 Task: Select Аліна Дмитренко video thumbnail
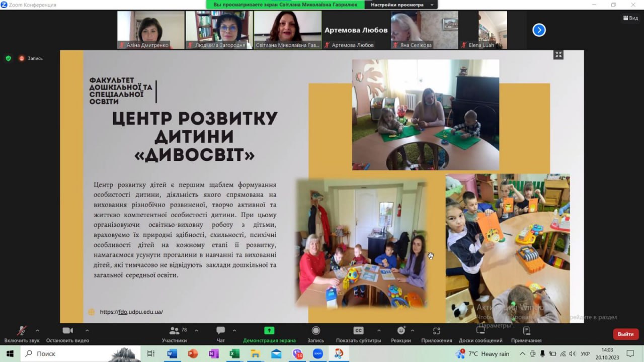[151, 30]
